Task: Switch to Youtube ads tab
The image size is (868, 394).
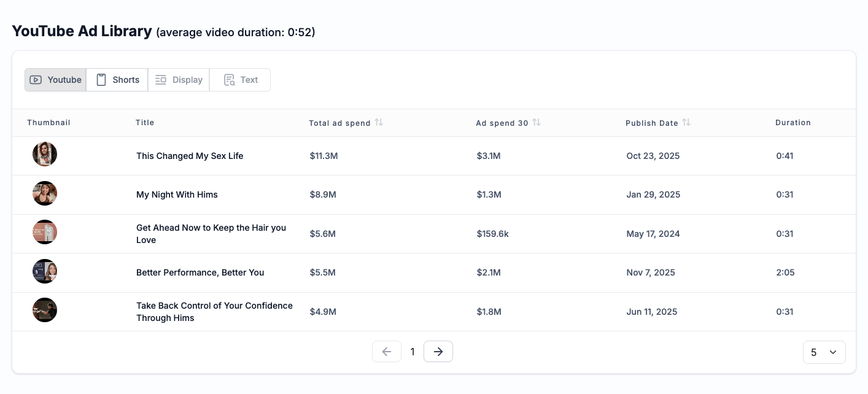Action: tap(56, 80)
